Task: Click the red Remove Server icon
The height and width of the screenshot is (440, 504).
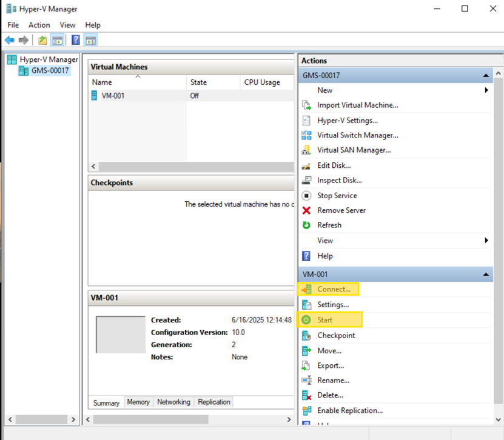Action: tap(306, 211)
